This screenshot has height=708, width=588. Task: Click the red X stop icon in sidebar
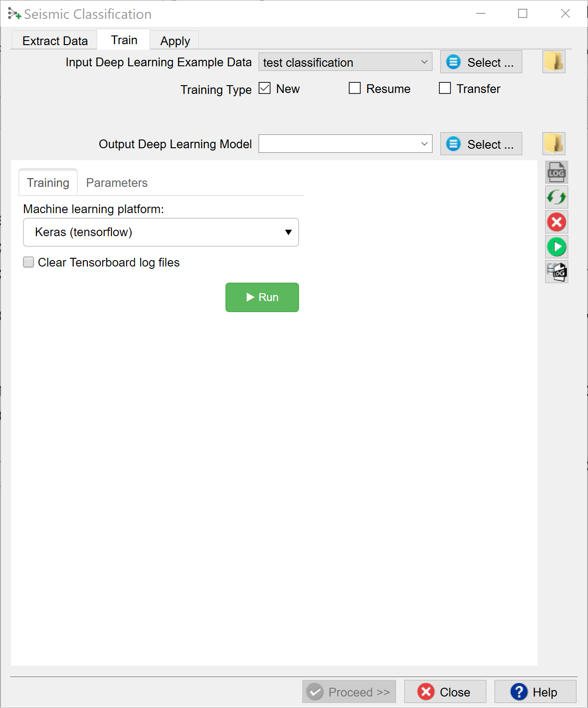coord(556,222)
